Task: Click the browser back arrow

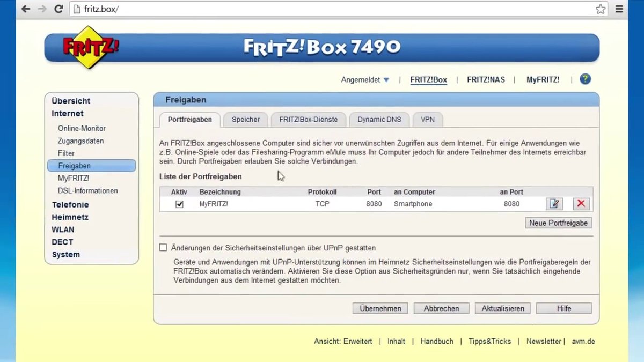Action: pos(25,9)
